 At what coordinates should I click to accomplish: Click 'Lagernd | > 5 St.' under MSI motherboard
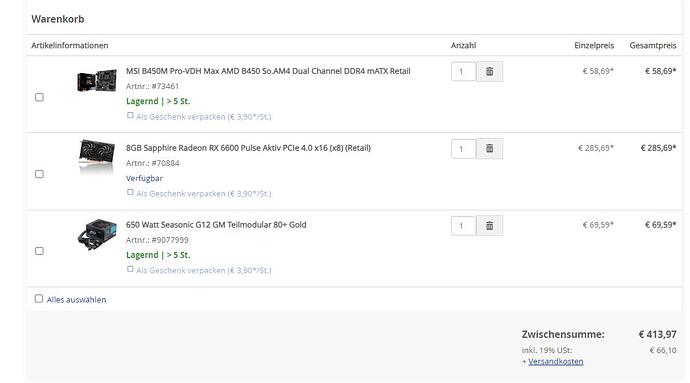[158, 101]
